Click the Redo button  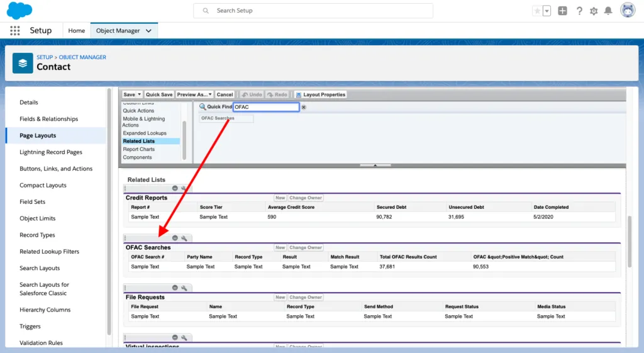click(277, 94)
